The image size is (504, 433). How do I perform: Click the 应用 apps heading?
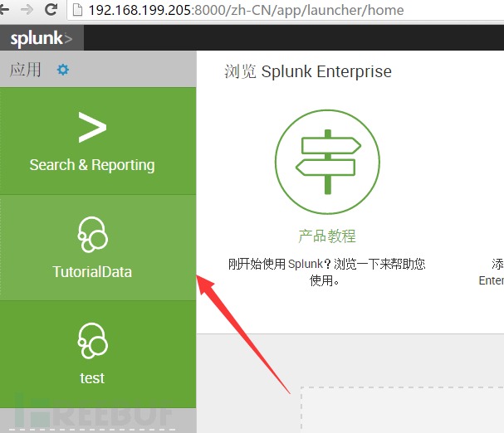coord(26,70)
